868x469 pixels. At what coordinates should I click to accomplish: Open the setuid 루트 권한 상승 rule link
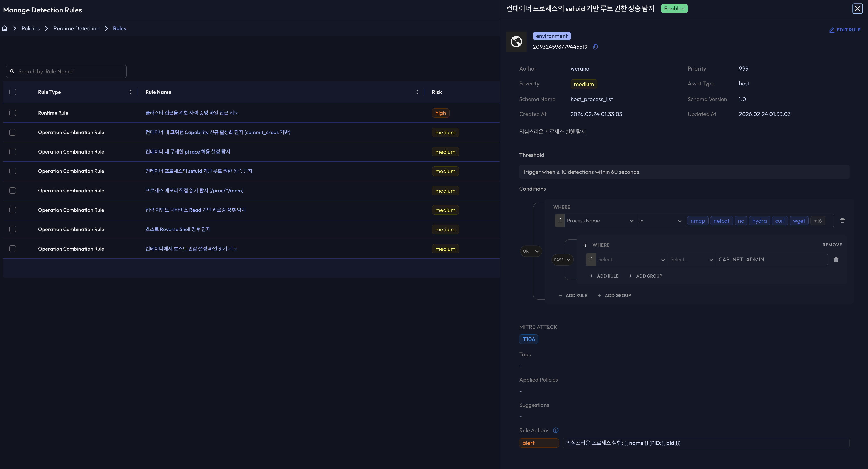(x=199, y=171)
